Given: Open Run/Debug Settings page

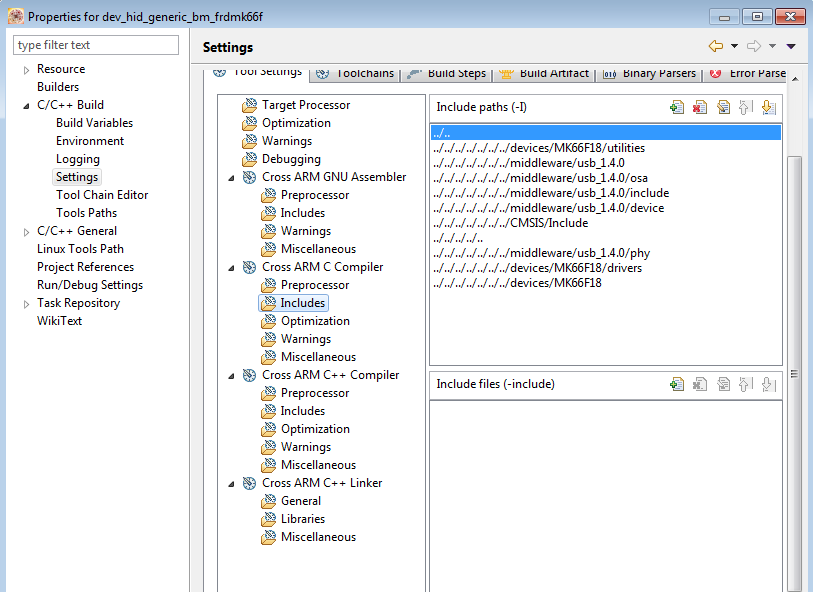Looking at the screenshot, I should click(90, 285).
